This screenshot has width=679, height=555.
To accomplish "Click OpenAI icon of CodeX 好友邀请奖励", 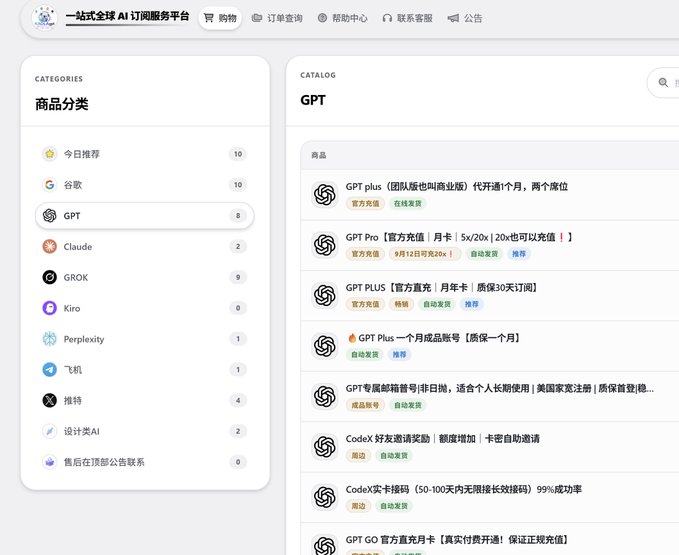I will coord(325,446).
